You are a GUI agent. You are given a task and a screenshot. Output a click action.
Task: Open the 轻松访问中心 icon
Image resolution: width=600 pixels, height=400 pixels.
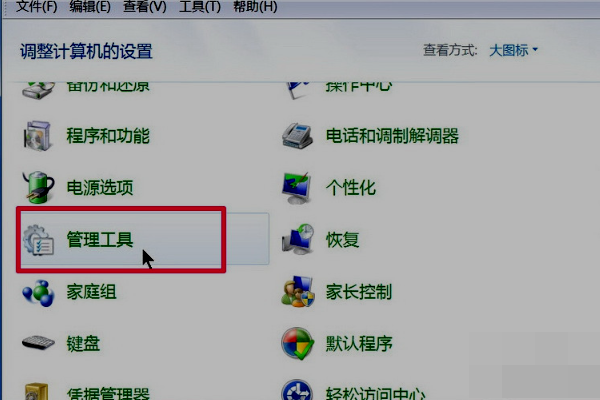[x=297, y=390]
